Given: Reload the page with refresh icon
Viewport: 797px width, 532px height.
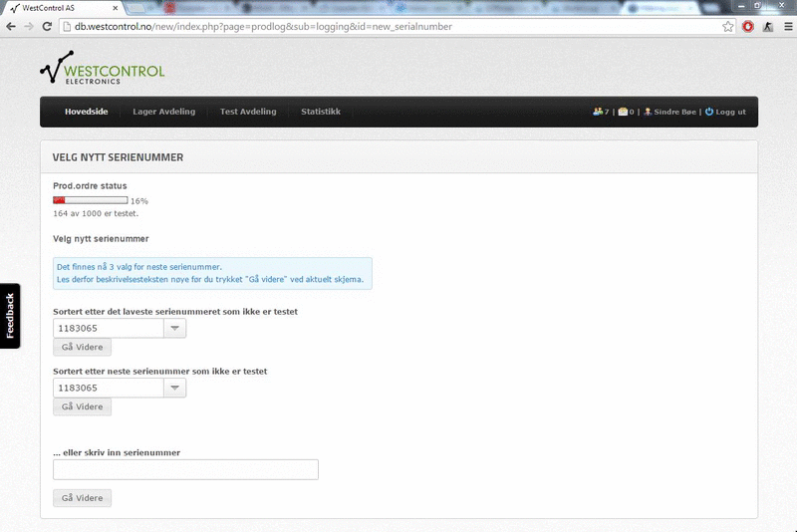Looking at the screenshot, I should 47,27.
